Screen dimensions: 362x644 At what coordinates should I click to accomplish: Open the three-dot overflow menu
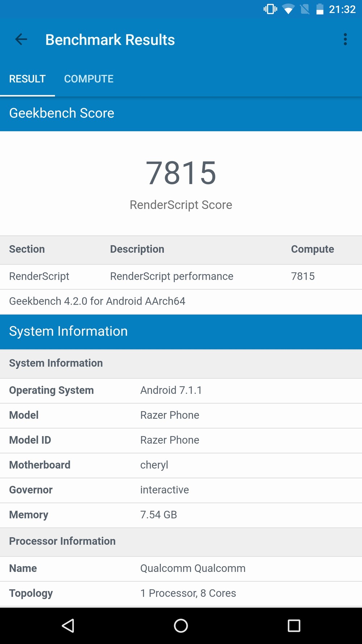pos(345,39)
